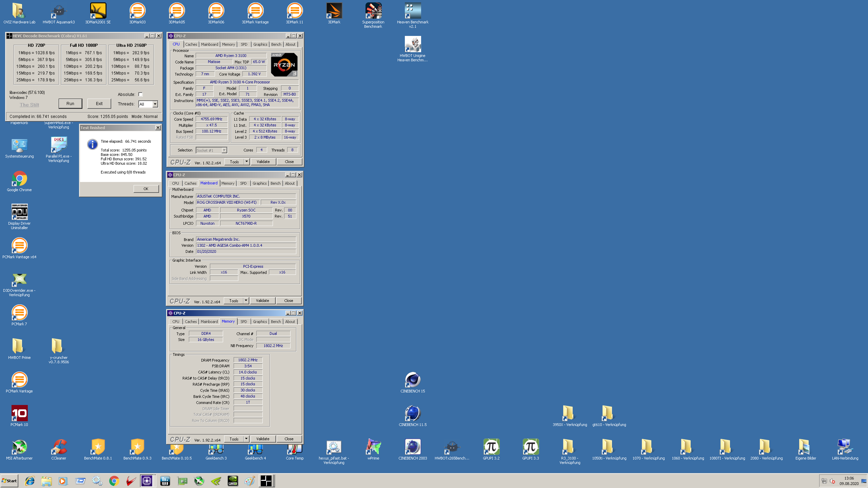Image resolution: width=868 pixels, height=488 pixels.
Task: Switch to Caches tab in top CPU-Z window
Action: 191,44
